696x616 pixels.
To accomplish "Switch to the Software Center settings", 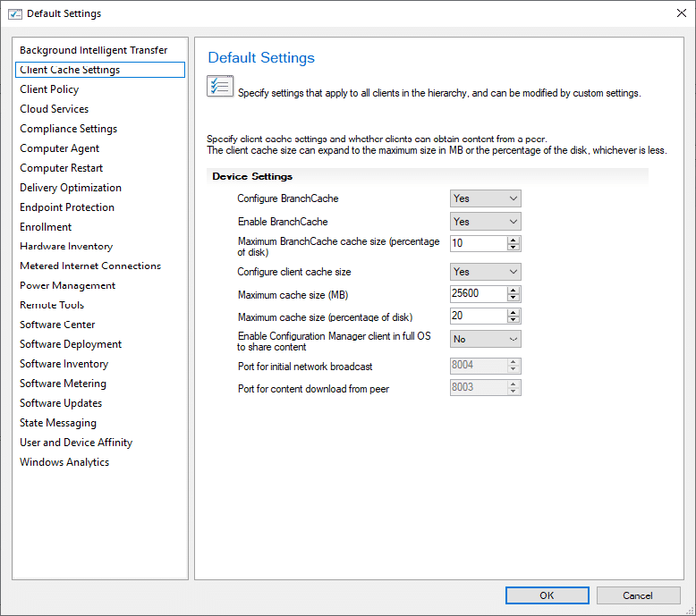I will tap(57, 325).
